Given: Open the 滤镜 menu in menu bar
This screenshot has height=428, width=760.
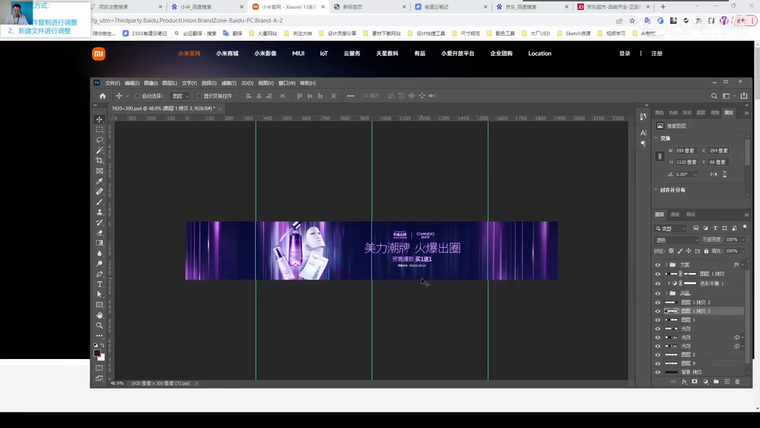Looking at the screenshot, I should click(228, 83).
